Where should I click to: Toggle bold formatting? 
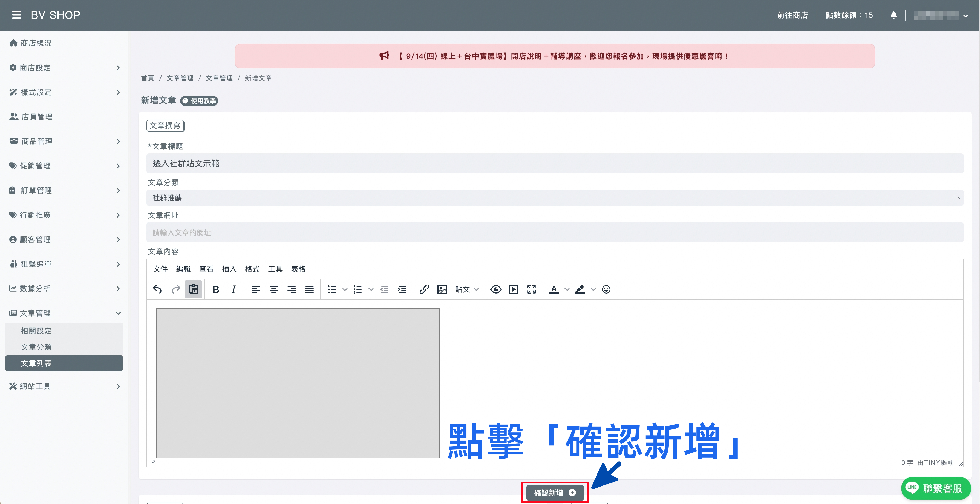click(x=216, y=289)
